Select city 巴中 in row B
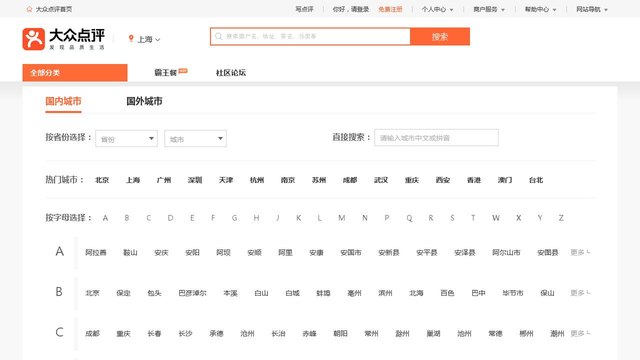 pyautogui.click(x=478, y=293)
